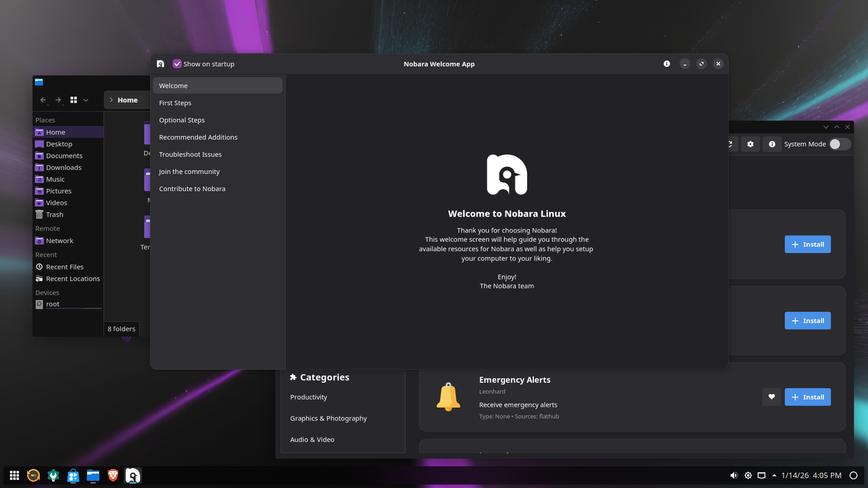
Task: Expand the file manager view options chevron
Action: pos(86,100)
